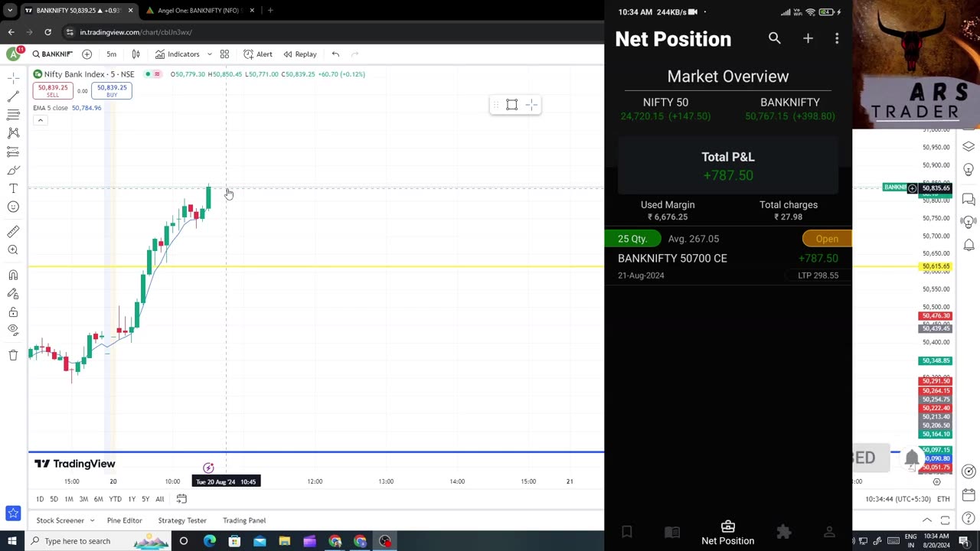Open the Fibonacci/gann tools group
This screenshot has width=980, height=551.
(13, 115)
